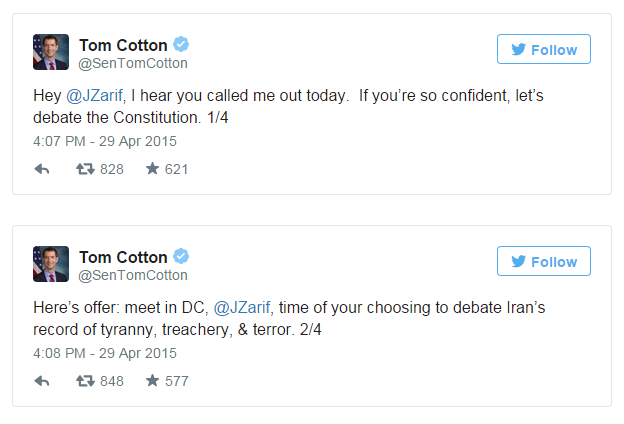Open the @SenTomCotton handle in second tweet

pyautogui.click(x=133, y=275)
